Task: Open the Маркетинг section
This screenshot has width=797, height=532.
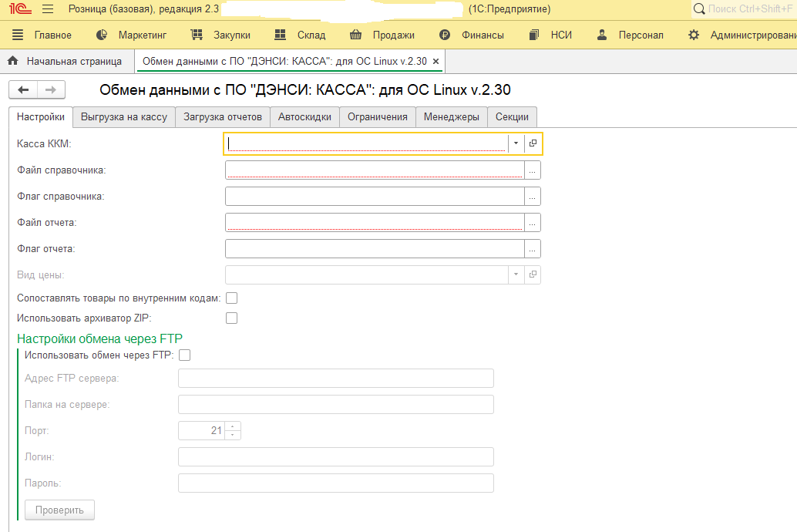Action: pos(143,35)
